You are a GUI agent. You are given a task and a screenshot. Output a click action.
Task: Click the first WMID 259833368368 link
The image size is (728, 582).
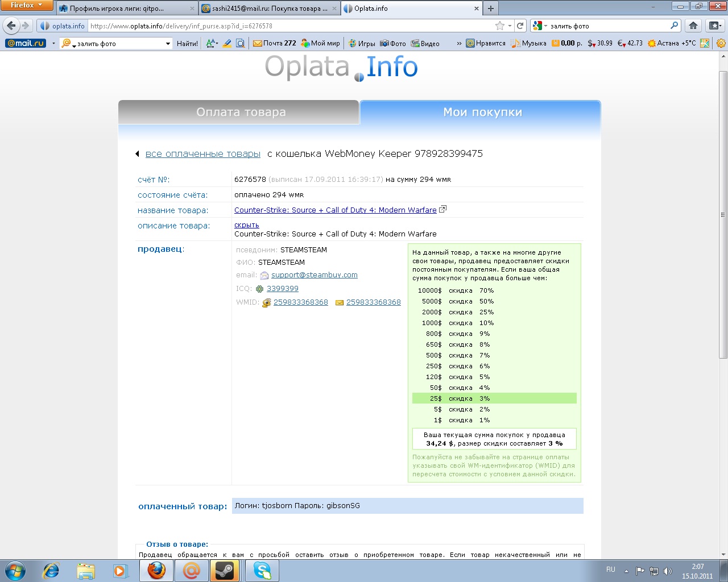301,302
